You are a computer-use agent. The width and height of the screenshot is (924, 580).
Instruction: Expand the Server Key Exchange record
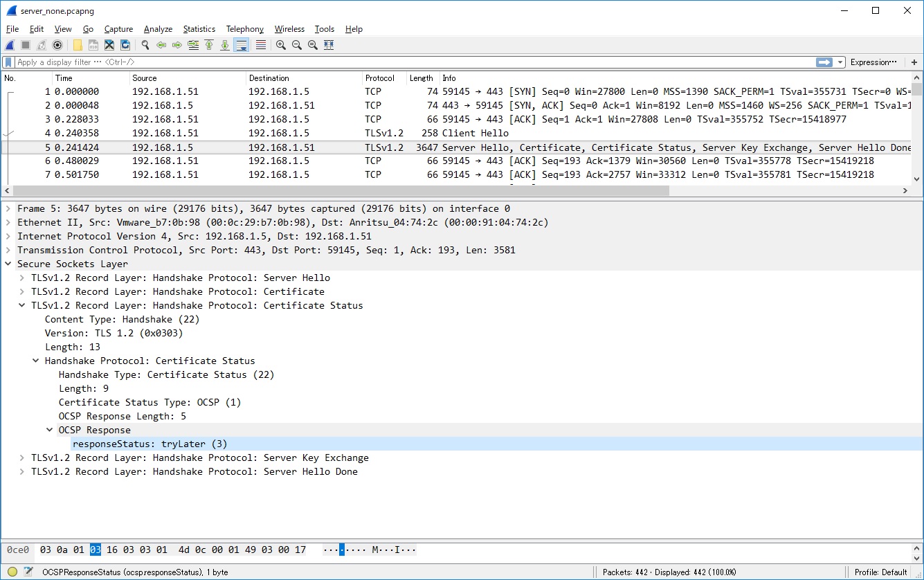pos(21,457)
